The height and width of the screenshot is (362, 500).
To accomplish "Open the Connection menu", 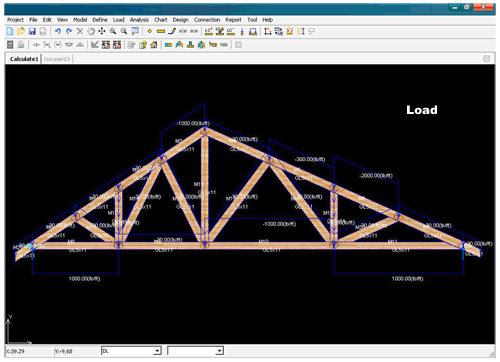I will (x=207, y=20).
